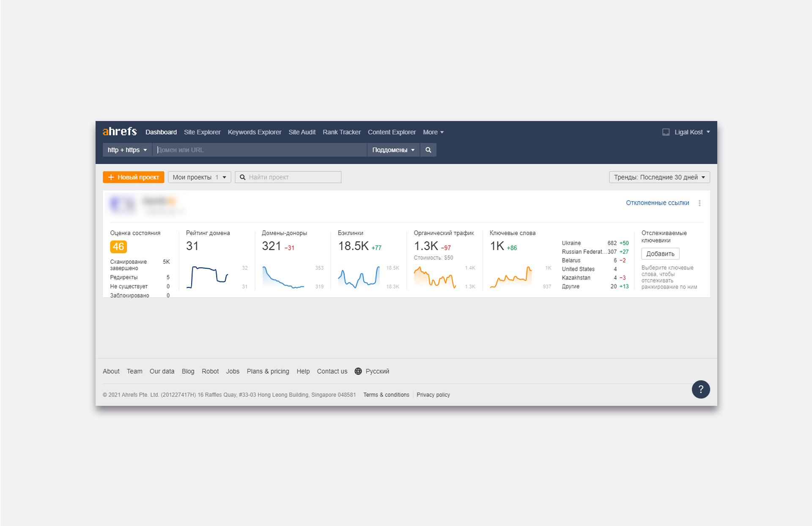The height and width of the screenshot is (526, 812).
Task: Click the Новый проект button
Action: [x=134, y=177]
